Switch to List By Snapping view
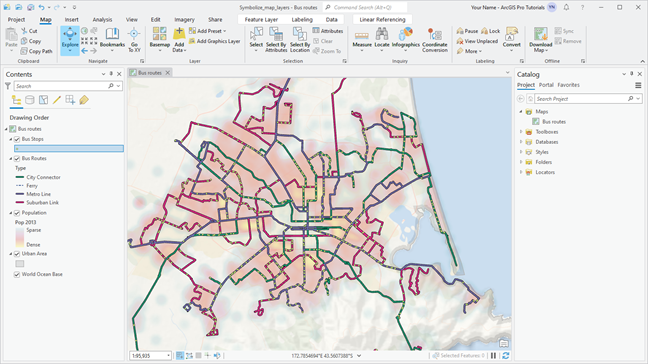Viewport: 648px width, 364px height. [x=70, y=100]
